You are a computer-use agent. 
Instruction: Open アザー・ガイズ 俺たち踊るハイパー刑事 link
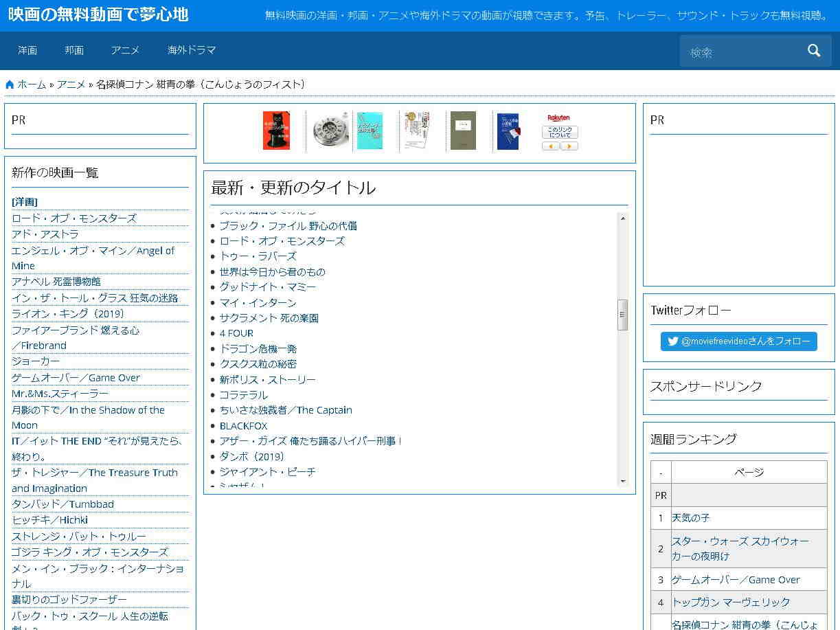(310, 440)
